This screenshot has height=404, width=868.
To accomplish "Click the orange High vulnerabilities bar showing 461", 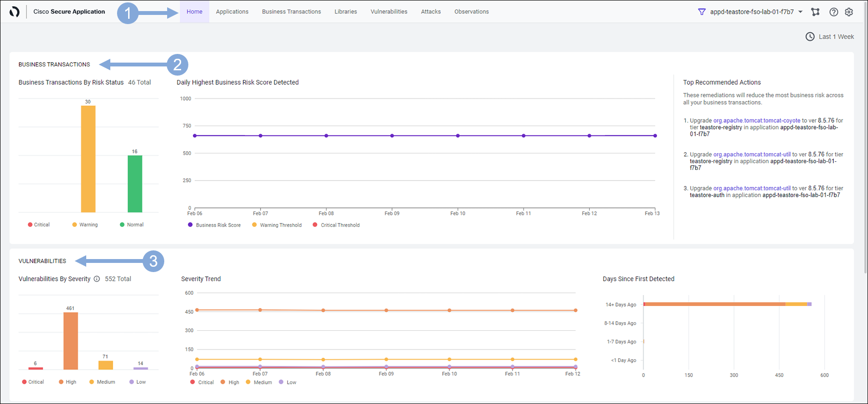I will [71, 340].
